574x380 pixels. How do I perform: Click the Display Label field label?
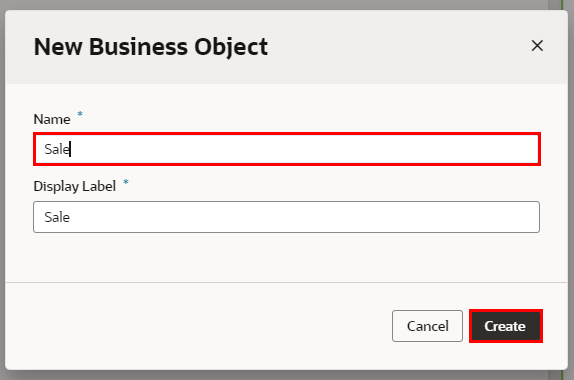point(75,186)
